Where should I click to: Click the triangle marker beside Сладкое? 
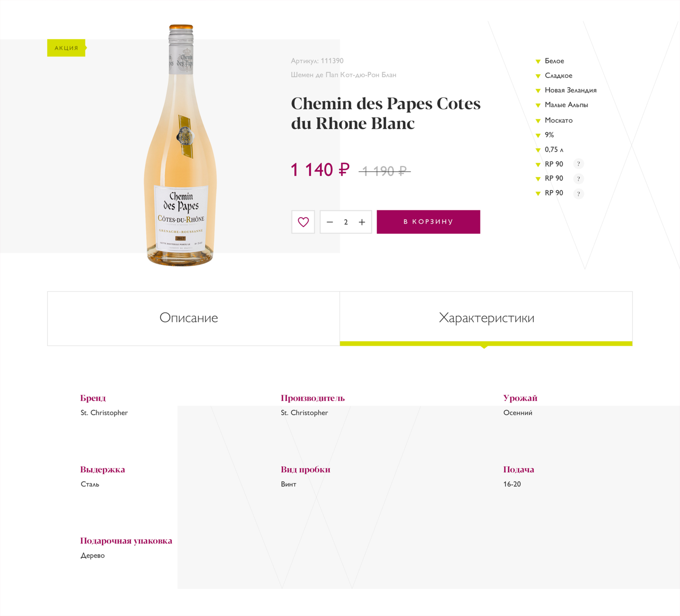click(x=538, y=76)
